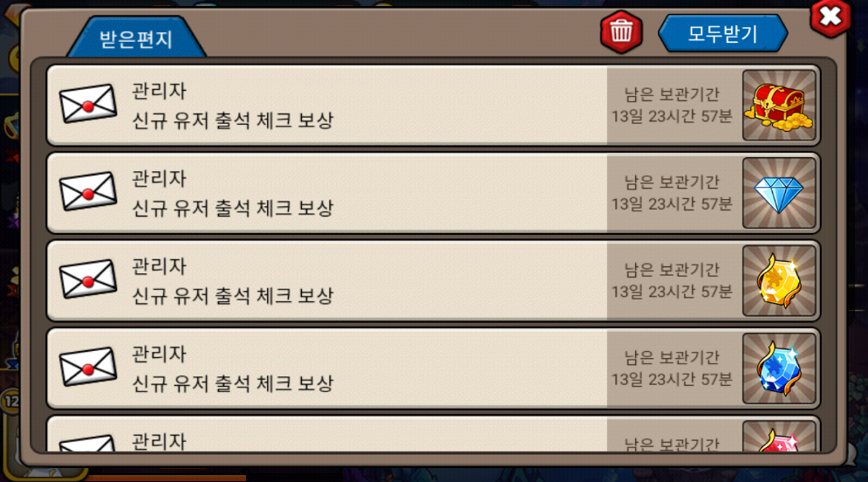Close the mailbox with the red X
Screen dimensions: 868x482
tap(830, 17)
